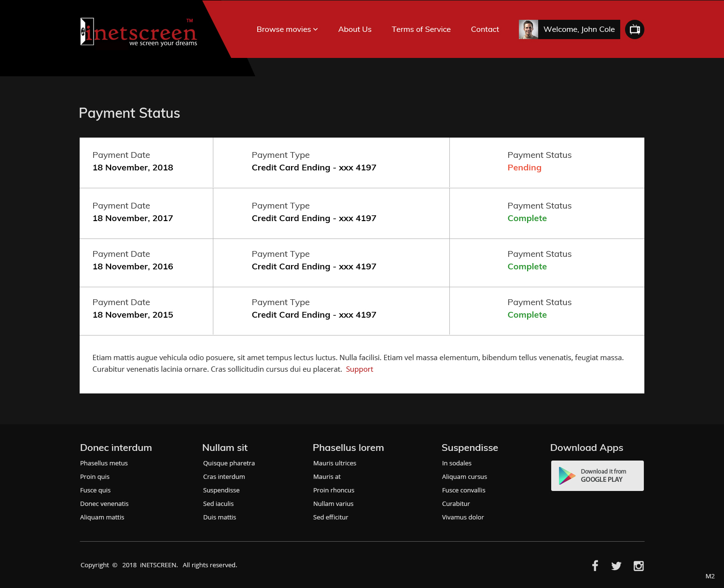The image size is (724, 588).
Task: Click the Google Play download badge
Action: (x=597, y=476)
